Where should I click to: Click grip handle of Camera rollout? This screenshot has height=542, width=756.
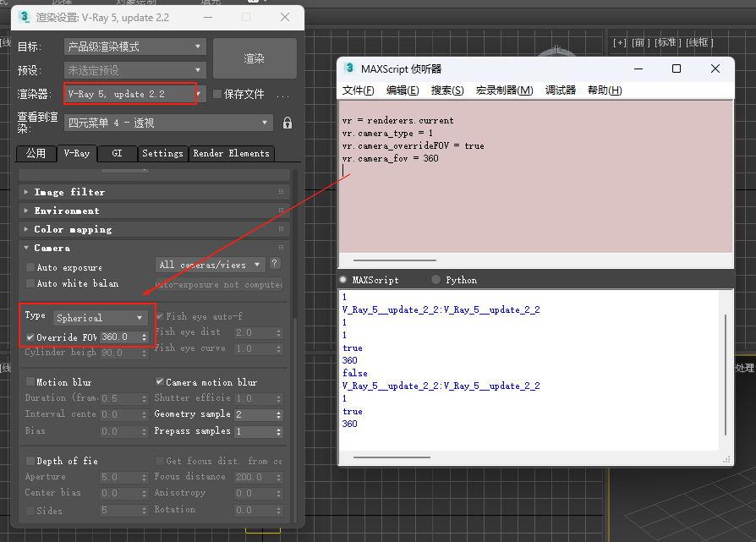pos(281,248)
